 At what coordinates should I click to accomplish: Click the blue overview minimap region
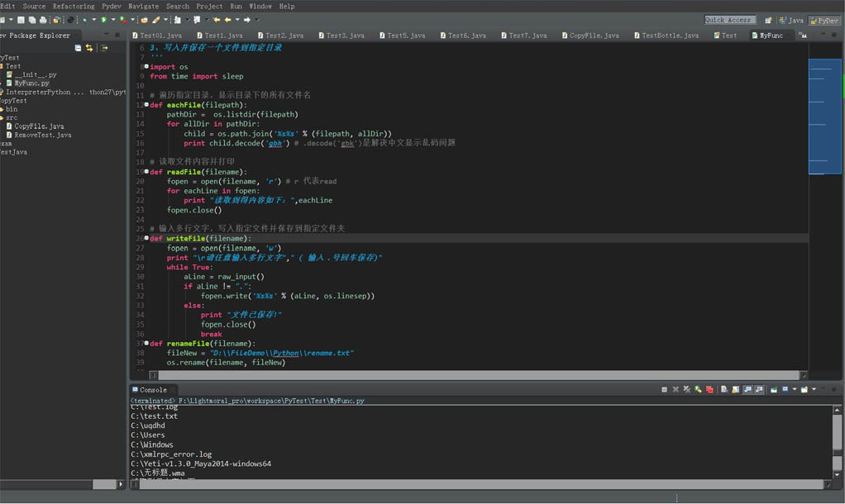click(x=825, y=116)
